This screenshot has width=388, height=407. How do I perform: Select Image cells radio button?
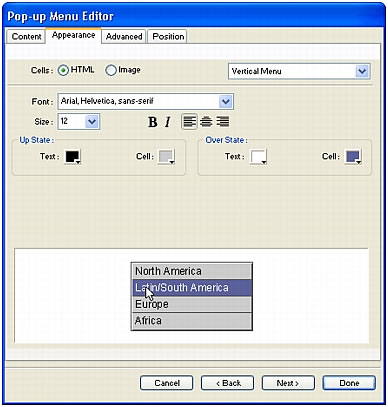[x=111, y=70]
